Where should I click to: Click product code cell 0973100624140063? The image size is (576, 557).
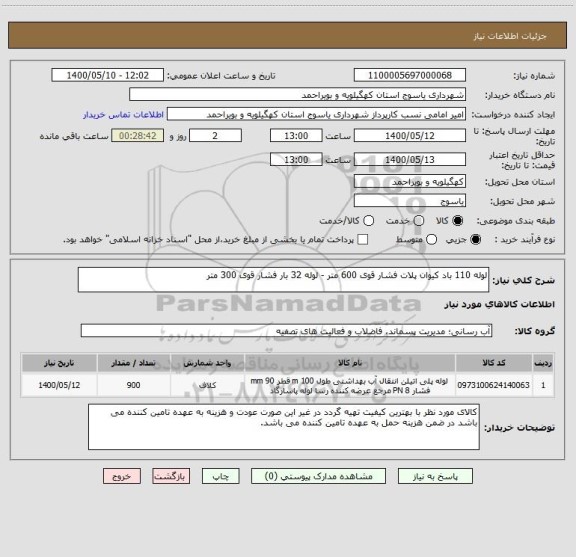(494, 385)
